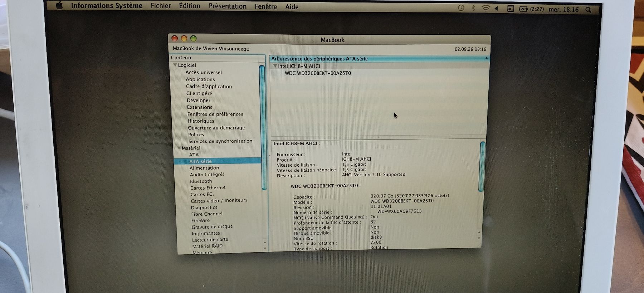Select Applications in the sidebar
The height and width of the screenshot is (293, 644).
pyautogui.click(x=200, y=79)
